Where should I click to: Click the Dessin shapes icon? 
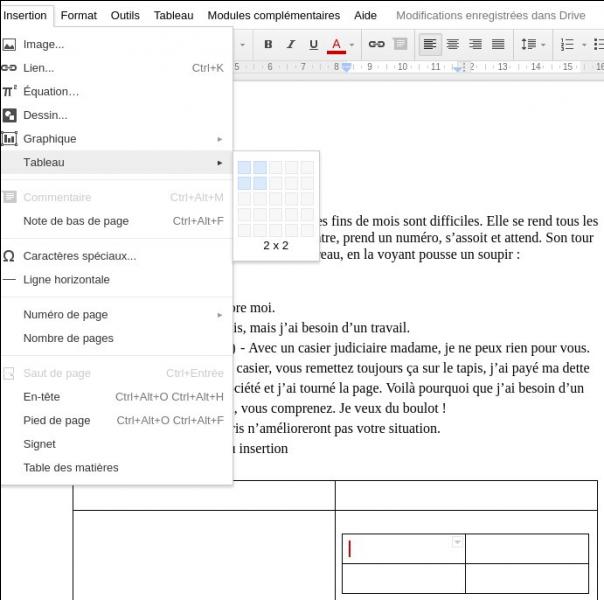tap(9, 115)
